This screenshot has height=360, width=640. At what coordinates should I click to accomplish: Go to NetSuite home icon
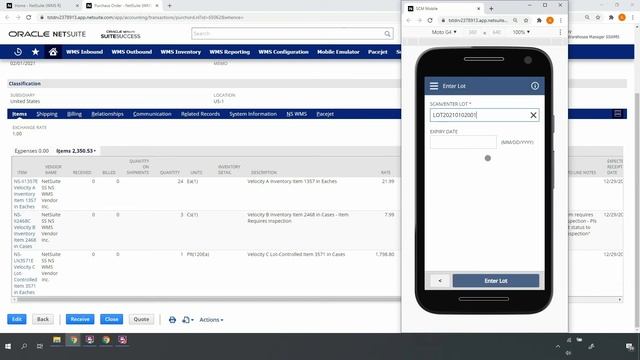[53, 52]
